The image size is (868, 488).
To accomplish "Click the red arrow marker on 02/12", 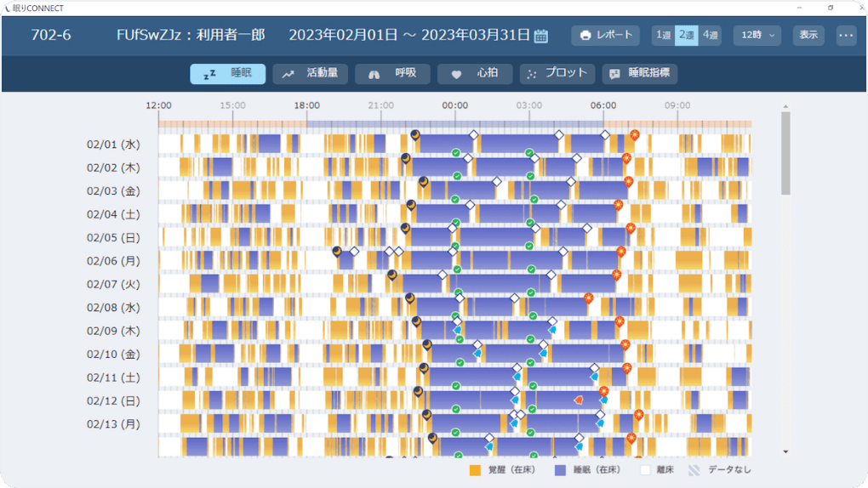I will [578, 400].
